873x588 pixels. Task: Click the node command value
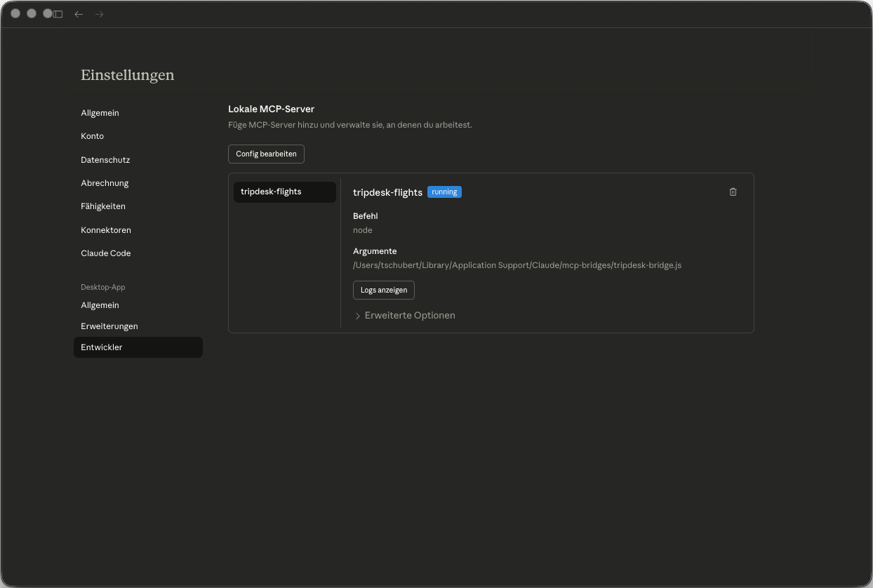(363, 230)
